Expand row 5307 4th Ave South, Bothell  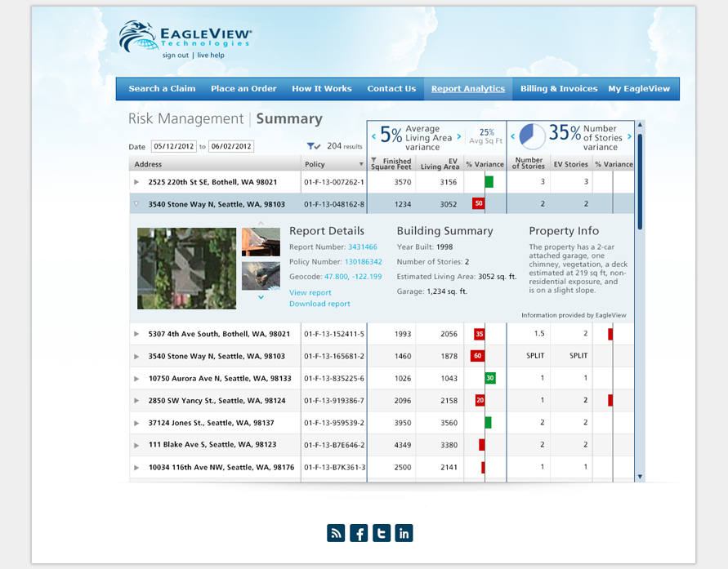[x=136, y=334]
